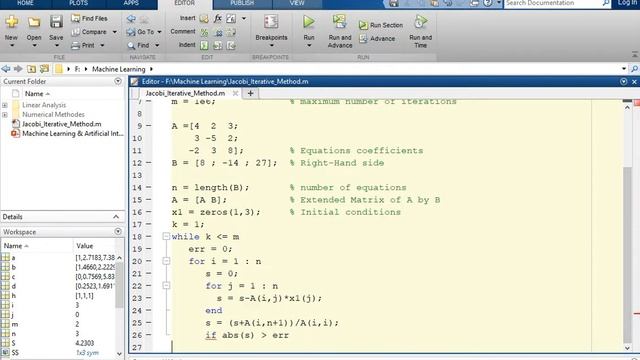Toggle breakpoint on line 14
Image resolution: width=640 pixels, height=360 pixels.
(149, 187)
